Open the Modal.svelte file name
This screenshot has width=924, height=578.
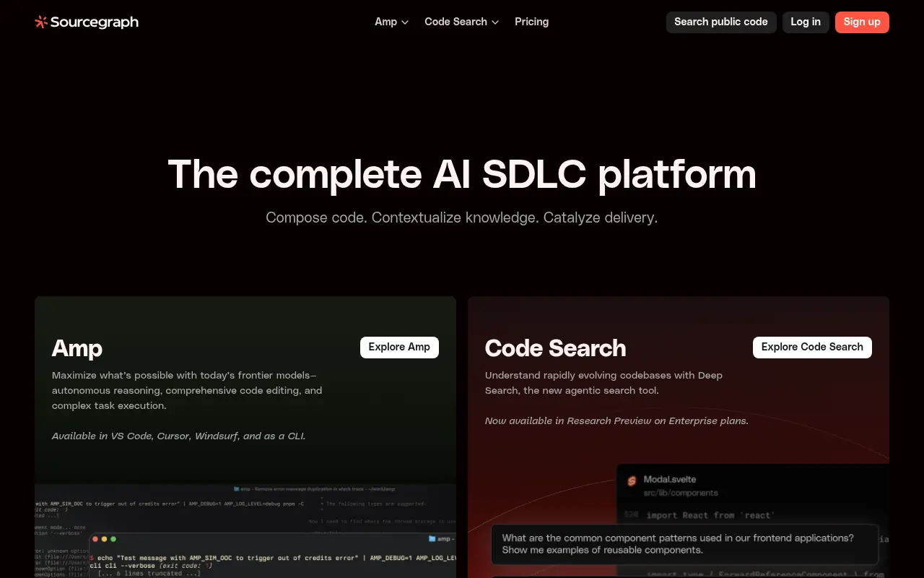tap(670, 479)
